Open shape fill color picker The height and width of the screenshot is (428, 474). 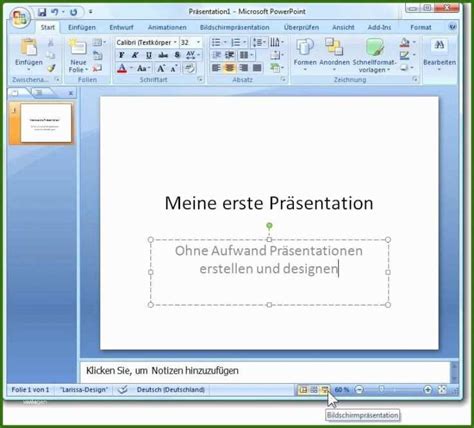coord(407,42)
